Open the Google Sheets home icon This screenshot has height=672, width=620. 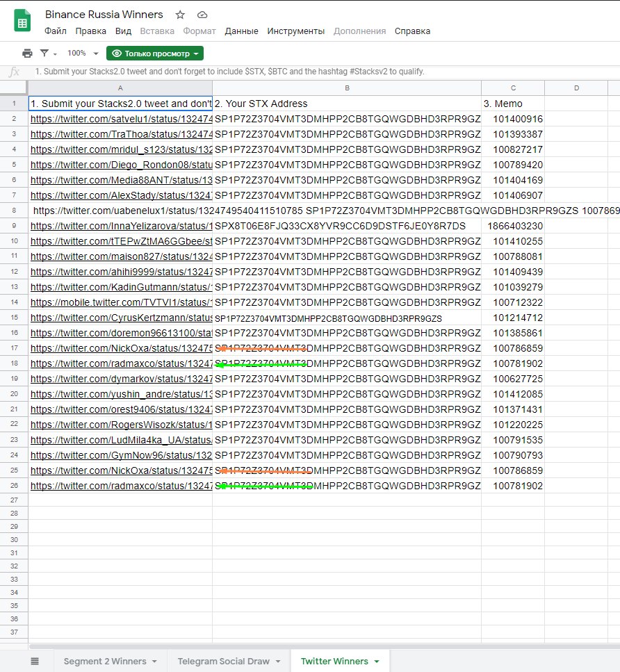[22, 21]
